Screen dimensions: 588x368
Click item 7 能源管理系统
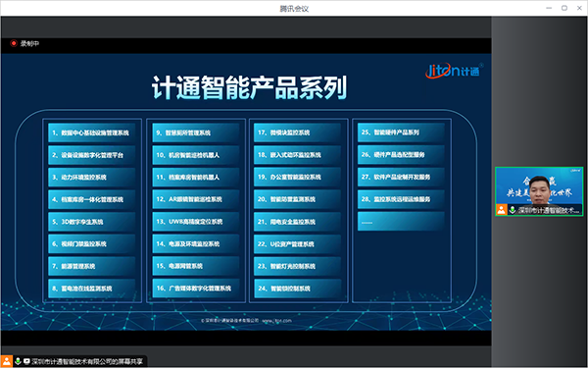point(91,266)
